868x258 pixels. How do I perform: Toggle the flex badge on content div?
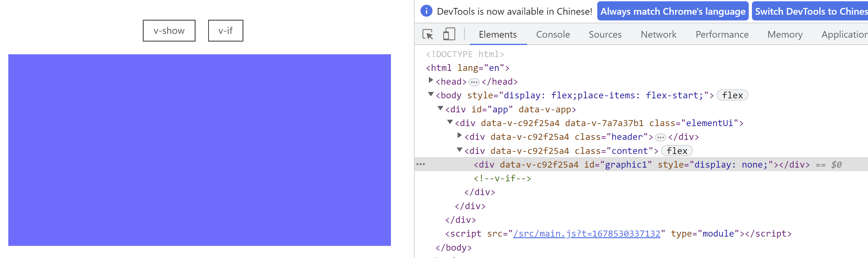pos(677,151)
